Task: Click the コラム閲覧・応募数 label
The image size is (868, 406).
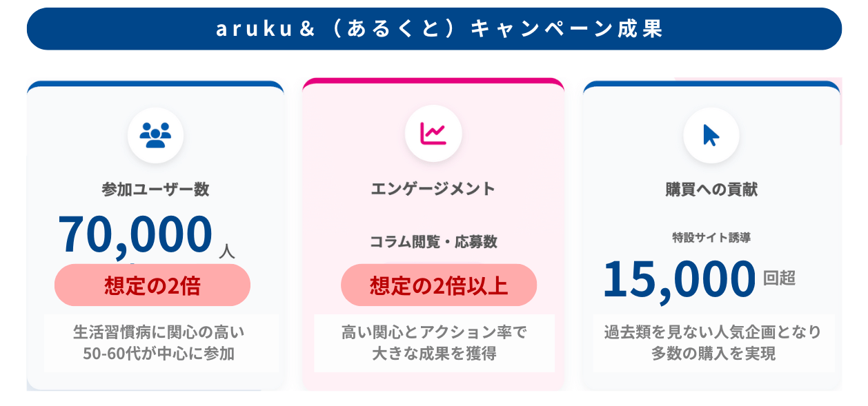Action: pos(433,242)
